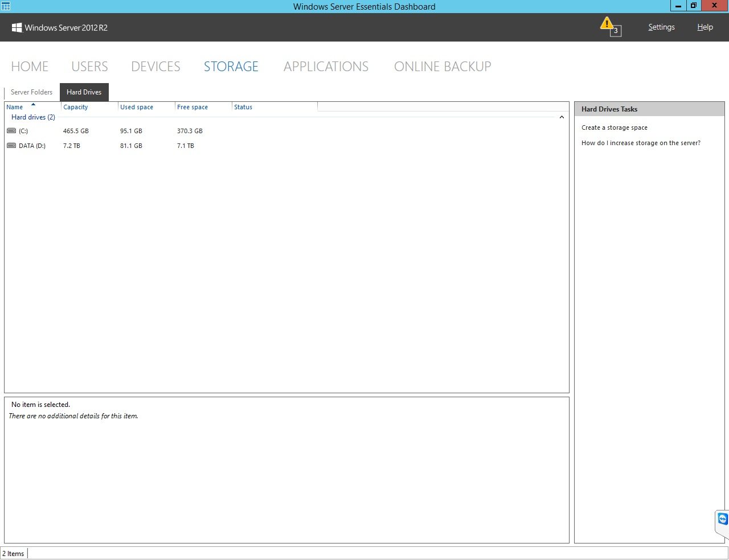The height and width of the screenshot is (560, 729).
Task: Click the 7.2 TB capacity value
Action: pyautogui.click(x=72, y=146)
